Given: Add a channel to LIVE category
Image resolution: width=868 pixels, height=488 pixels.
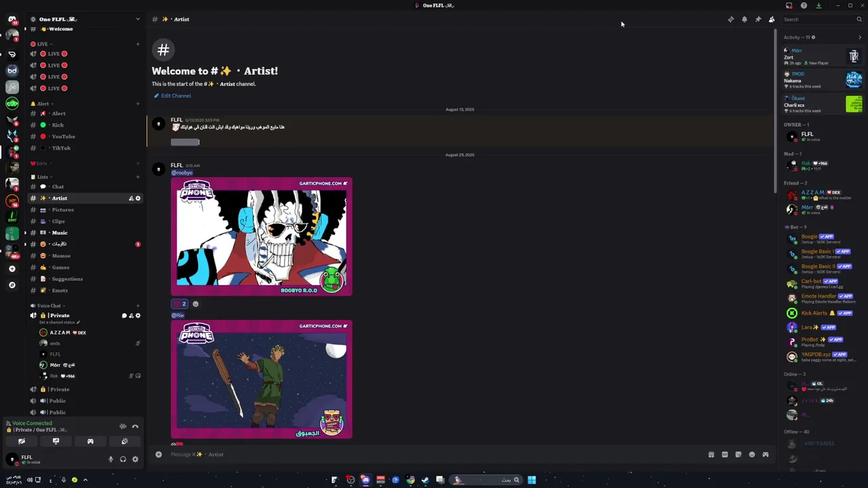Looking at the screenshot, I should pos(138,44).
